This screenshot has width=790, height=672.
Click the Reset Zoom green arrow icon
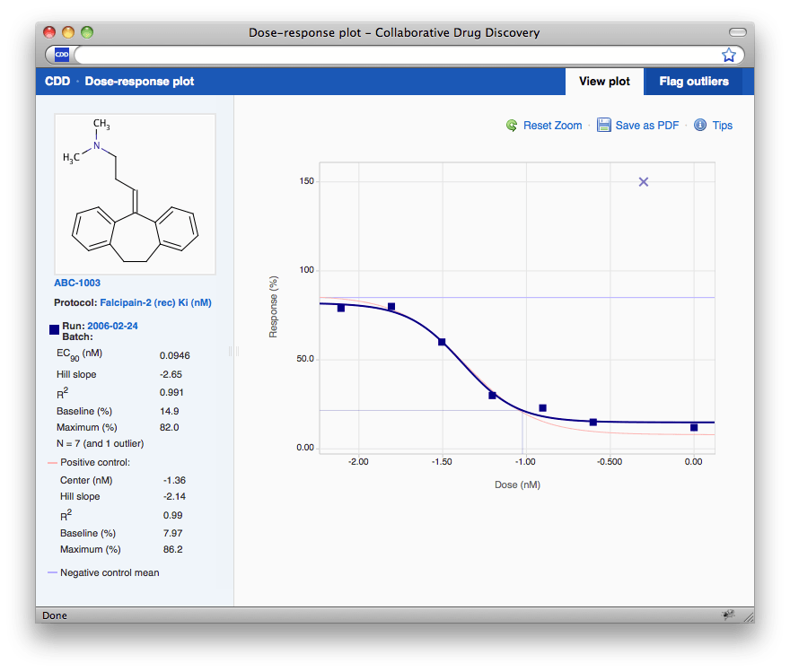[x=512, y=126]
